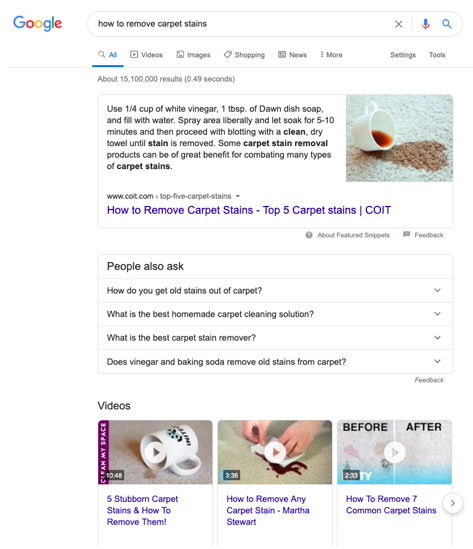This screenshot has height=549, width=473.
Task: Click the blue magnifying glass search icon
Action: 446,24
